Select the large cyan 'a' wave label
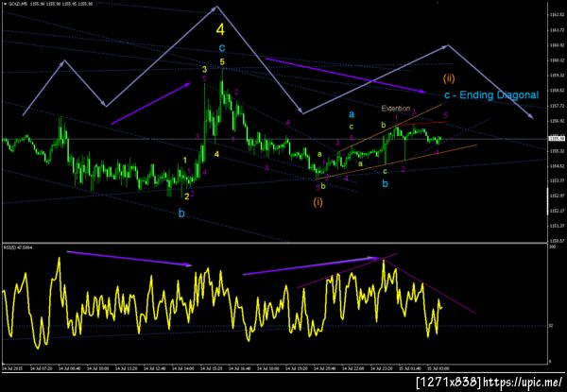Image resolution: width=567 pixels, height=392 pixels. (352, 115)
